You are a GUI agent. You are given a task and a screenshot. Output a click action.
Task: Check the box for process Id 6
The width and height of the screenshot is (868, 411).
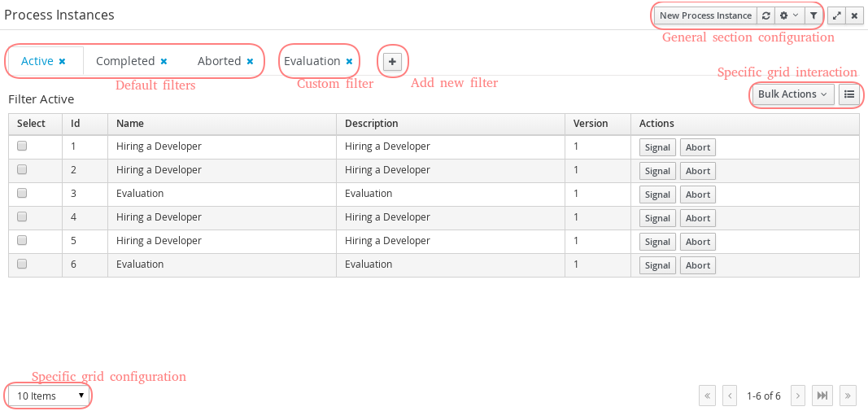(x=22, y=265)
